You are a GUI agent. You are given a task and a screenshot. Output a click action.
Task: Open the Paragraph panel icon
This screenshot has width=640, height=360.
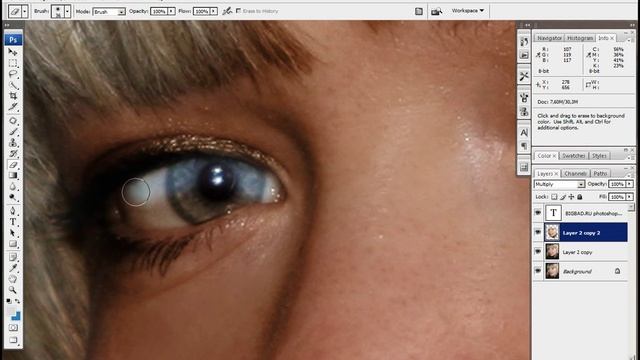point(524,146)
